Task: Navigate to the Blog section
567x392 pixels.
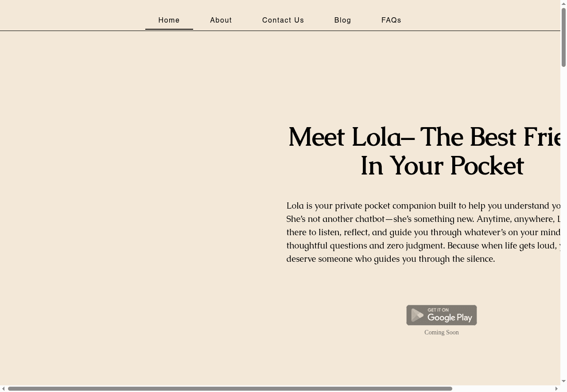Action: point(343,20)
